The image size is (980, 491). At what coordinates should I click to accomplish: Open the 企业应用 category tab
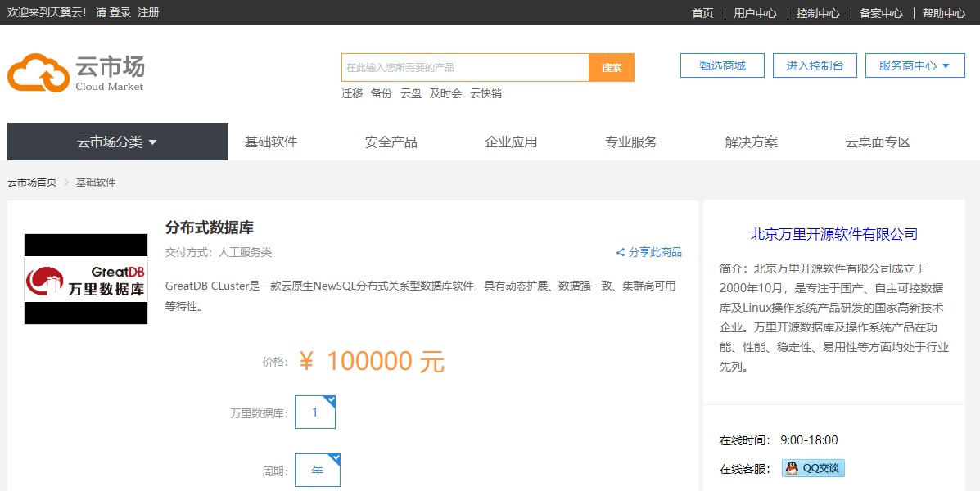[x=511, y=141]
